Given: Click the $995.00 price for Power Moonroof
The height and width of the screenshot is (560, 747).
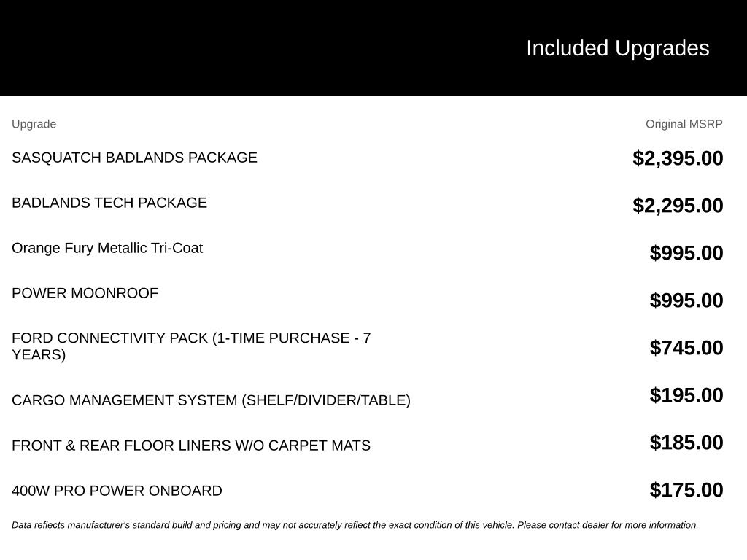Looking at the screenshot, I should 686,300.
